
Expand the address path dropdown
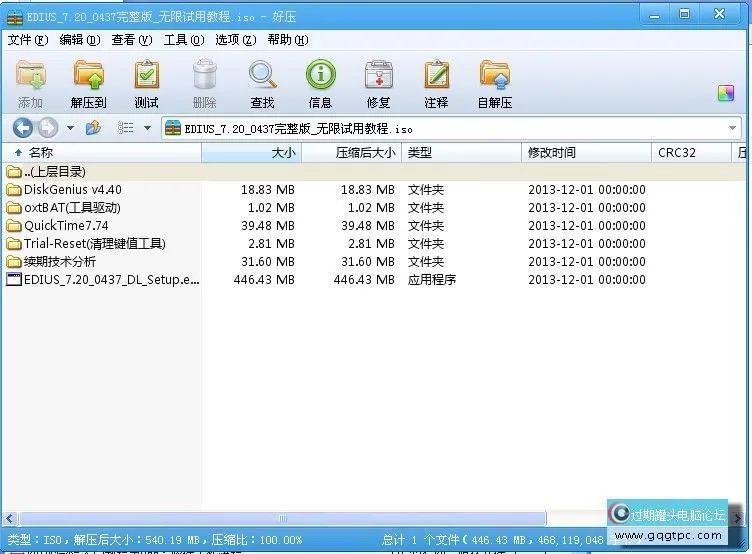(x=732, y=128)
